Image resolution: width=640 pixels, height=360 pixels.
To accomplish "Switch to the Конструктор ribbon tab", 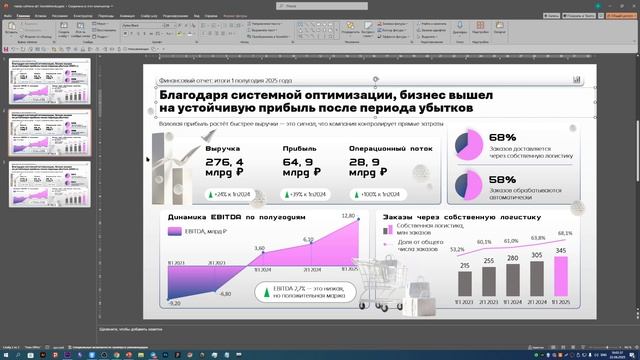I will tap(83, 16).
